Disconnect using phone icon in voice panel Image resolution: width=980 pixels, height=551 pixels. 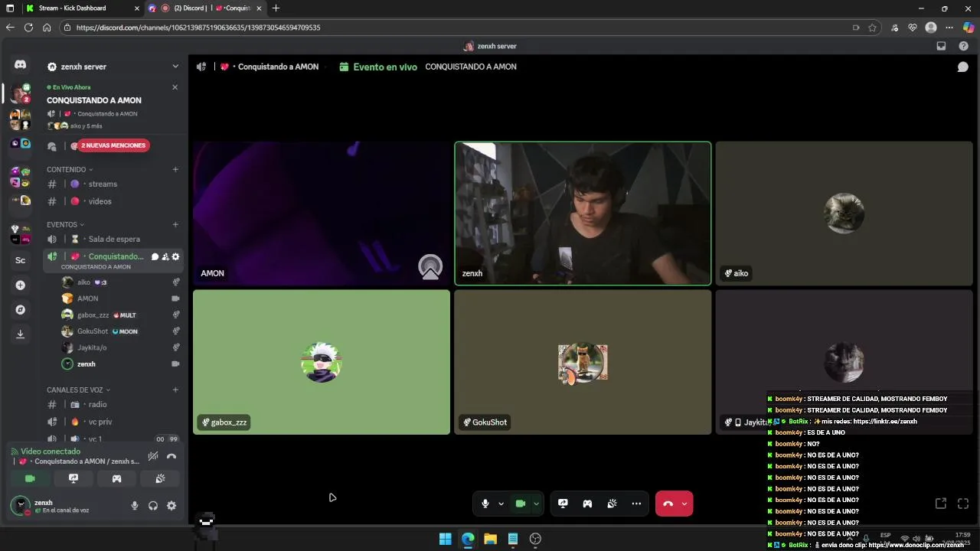point(171,456)
